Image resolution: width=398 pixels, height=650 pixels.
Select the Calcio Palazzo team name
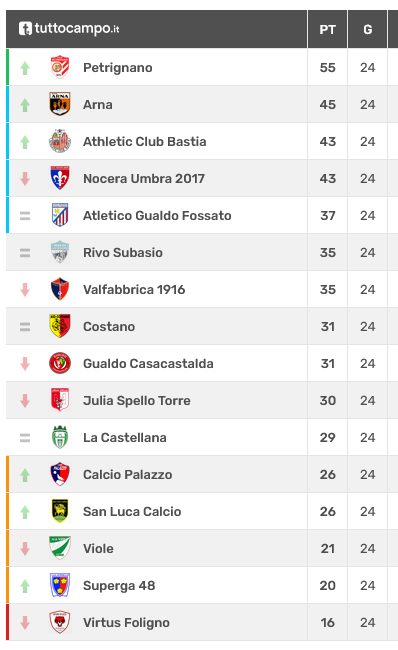point(128,474)
